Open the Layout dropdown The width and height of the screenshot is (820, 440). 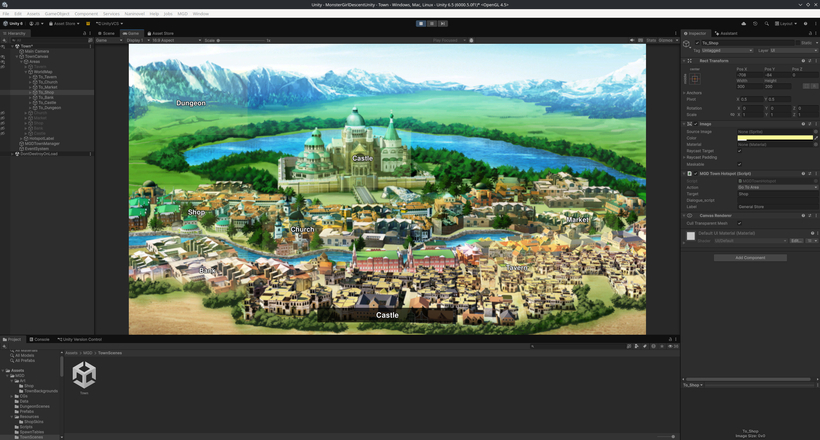click(x=786, y=24)
